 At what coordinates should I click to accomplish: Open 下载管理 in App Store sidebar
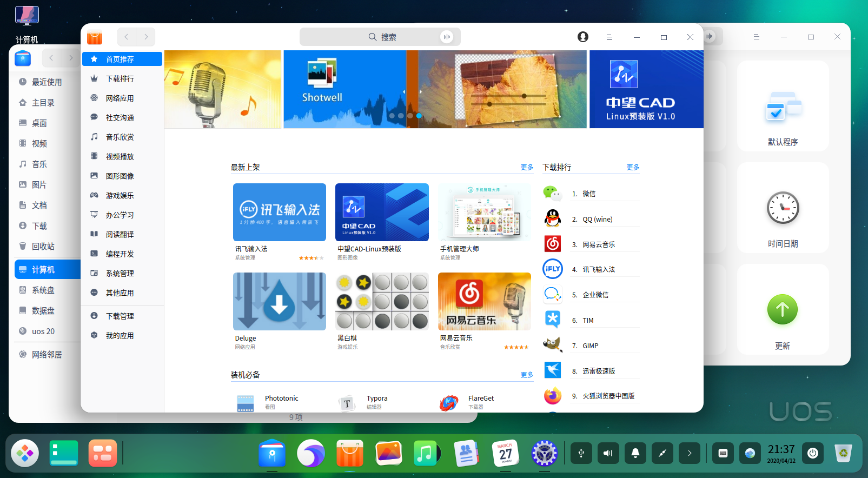click(x=122, y=316)
